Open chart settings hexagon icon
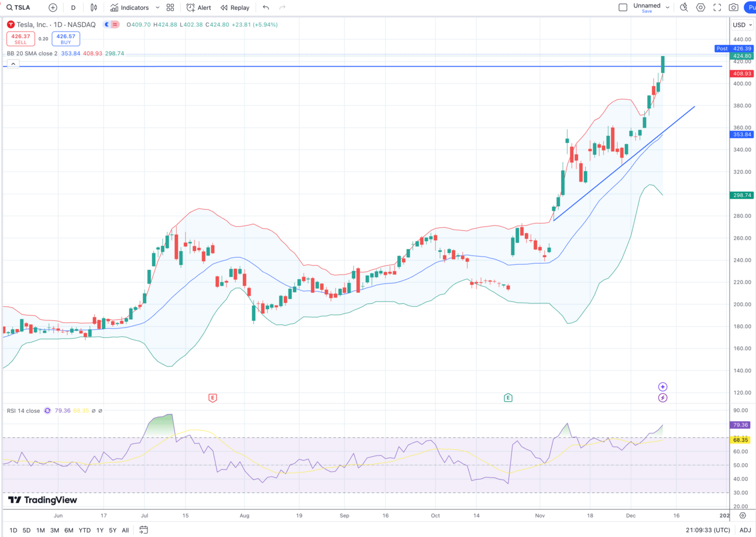 click(x=700, y=8)
